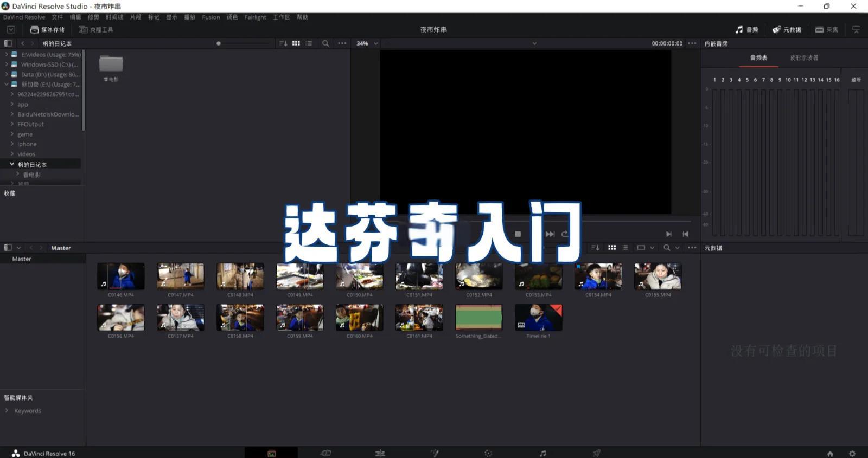
Task: Open Project Settings gear icon
Action: [852, 454]
